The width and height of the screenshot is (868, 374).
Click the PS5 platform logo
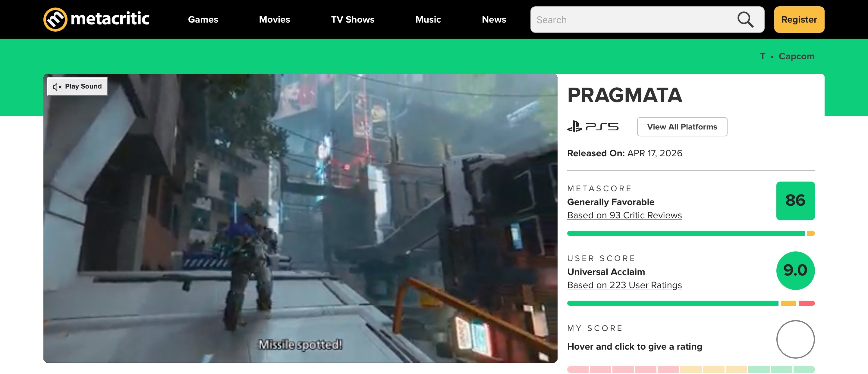pyautogui.click(x=593, y=127)
